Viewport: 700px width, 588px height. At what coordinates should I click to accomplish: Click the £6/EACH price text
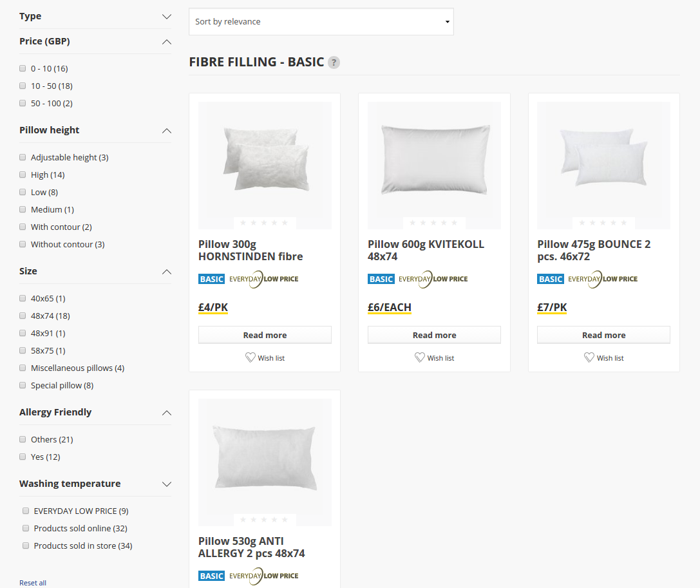[390, 308]
